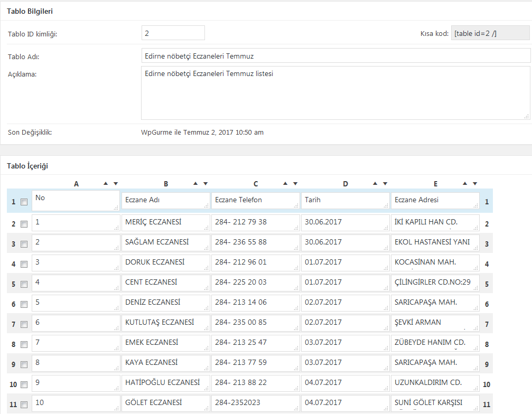Tick checkbox for row 2 MERİÇ ECZANESİ
This screenshot has width=532, height=414.
point(24,224)
